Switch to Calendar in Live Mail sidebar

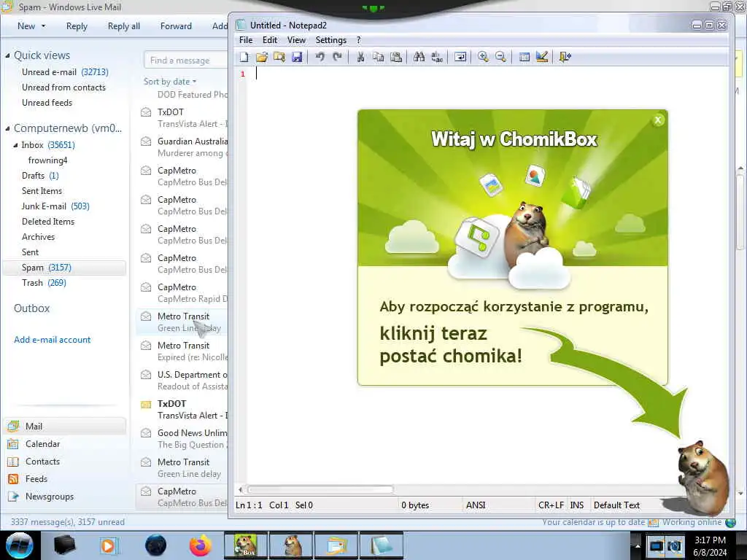click(x=42, y=444)
